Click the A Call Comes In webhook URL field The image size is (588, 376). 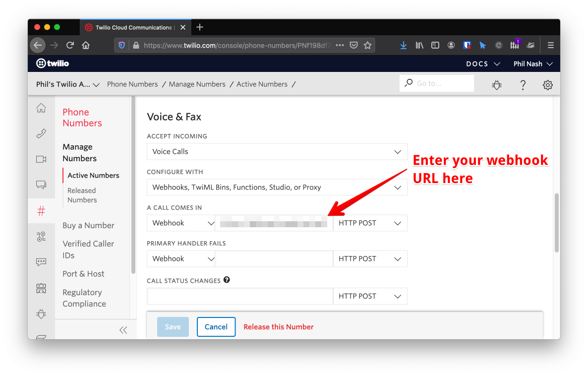pos(274,223)
